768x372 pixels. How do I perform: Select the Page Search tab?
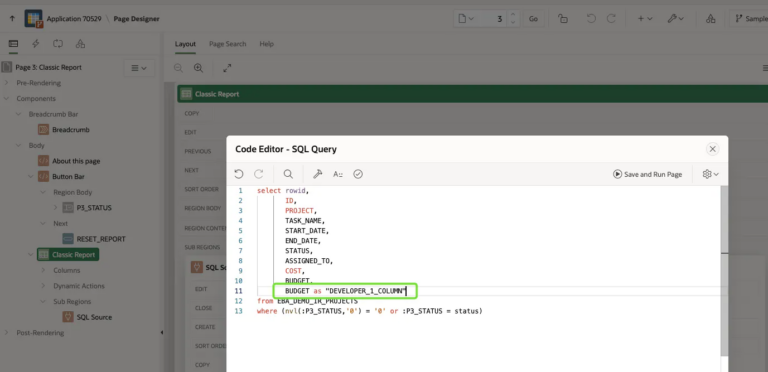[227, 44]
